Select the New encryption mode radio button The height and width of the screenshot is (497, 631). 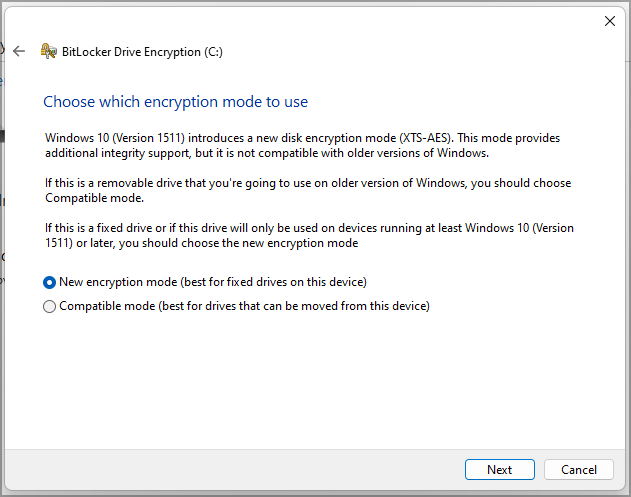point(50,282)
